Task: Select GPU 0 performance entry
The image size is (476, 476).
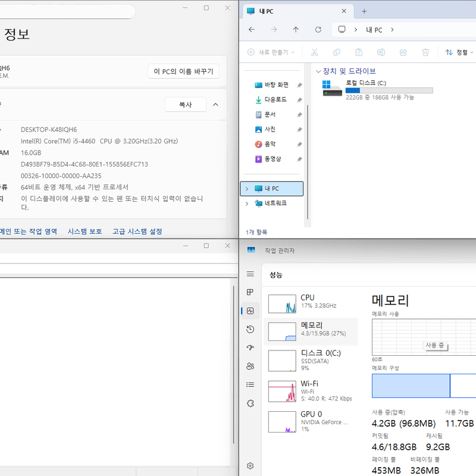Action: pos(311,422)
